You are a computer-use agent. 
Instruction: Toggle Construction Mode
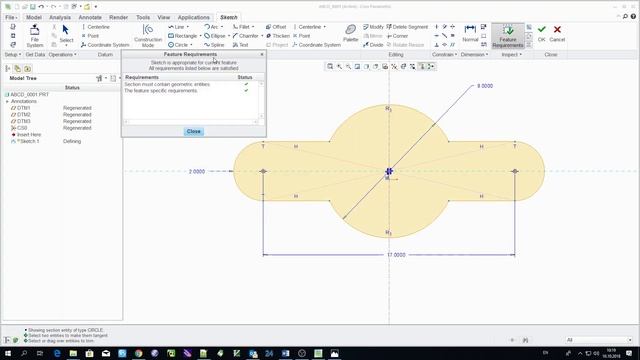tap(148, 36)
